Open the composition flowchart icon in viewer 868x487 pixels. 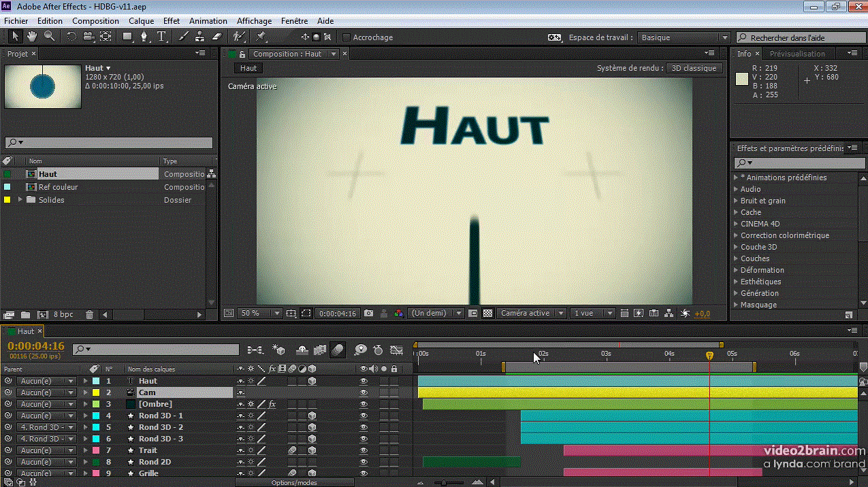point(670,314)
